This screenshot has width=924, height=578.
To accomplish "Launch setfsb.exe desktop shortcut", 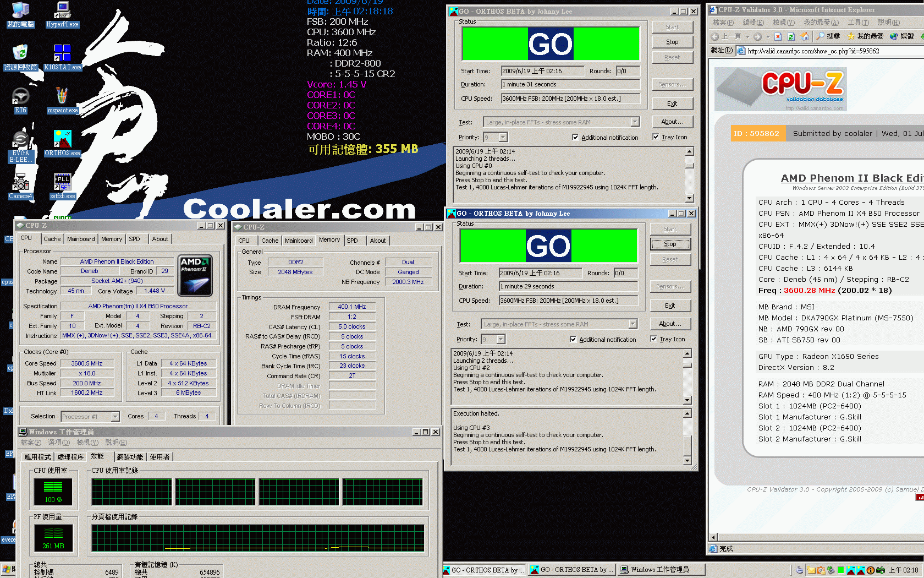I will (x=62, y=186).
